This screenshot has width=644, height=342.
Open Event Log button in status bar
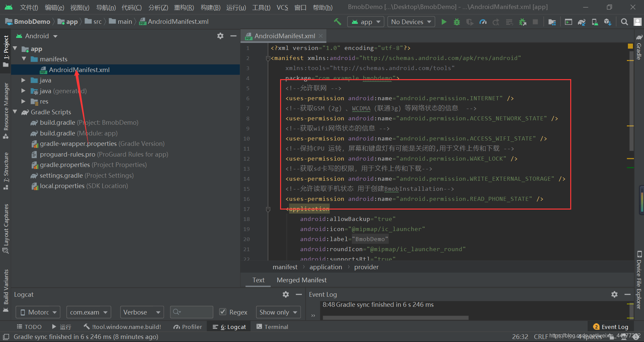click(610, 327)
